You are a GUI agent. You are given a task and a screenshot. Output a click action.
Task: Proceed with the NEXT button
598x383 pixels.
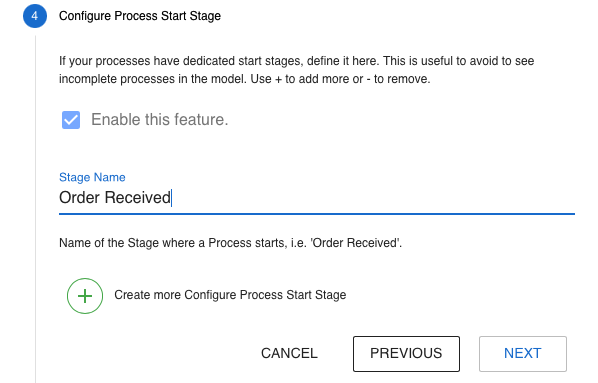[x=522, y=354]
